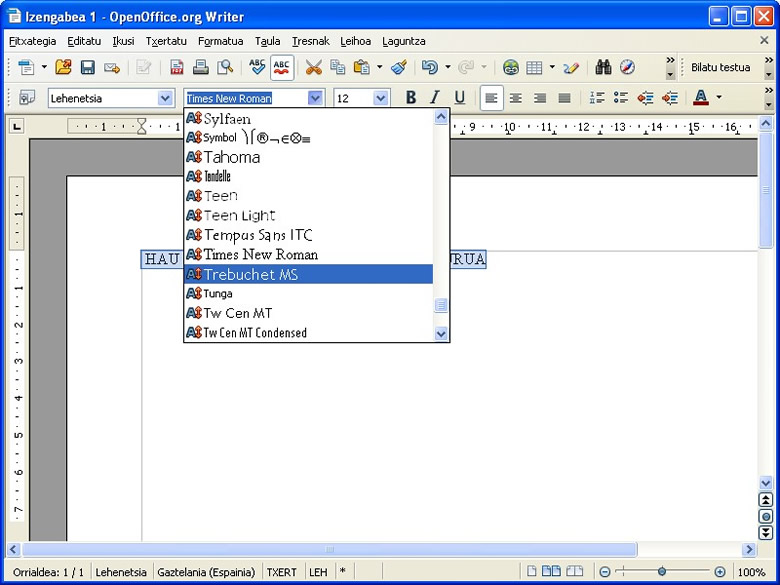The image size is (780, 585).
Task: Open Undo history dropdown arrow
Action: pos(448,67)
